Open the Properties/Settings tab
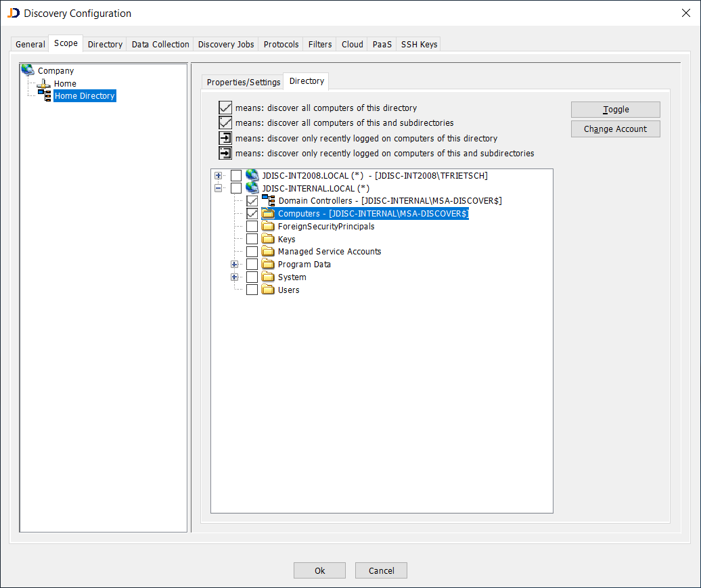The image size is (701, 588). (242, 81)
